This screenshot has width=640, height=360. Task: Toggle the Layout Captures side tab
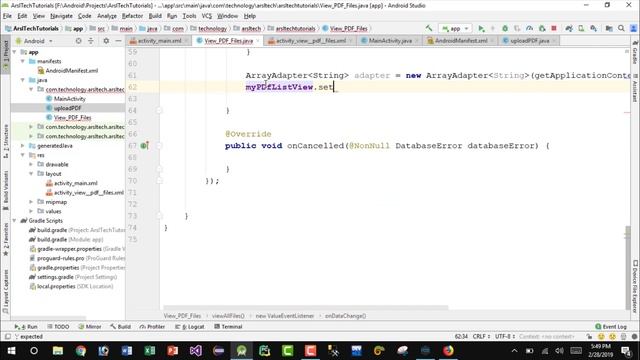tap(5, 291)
